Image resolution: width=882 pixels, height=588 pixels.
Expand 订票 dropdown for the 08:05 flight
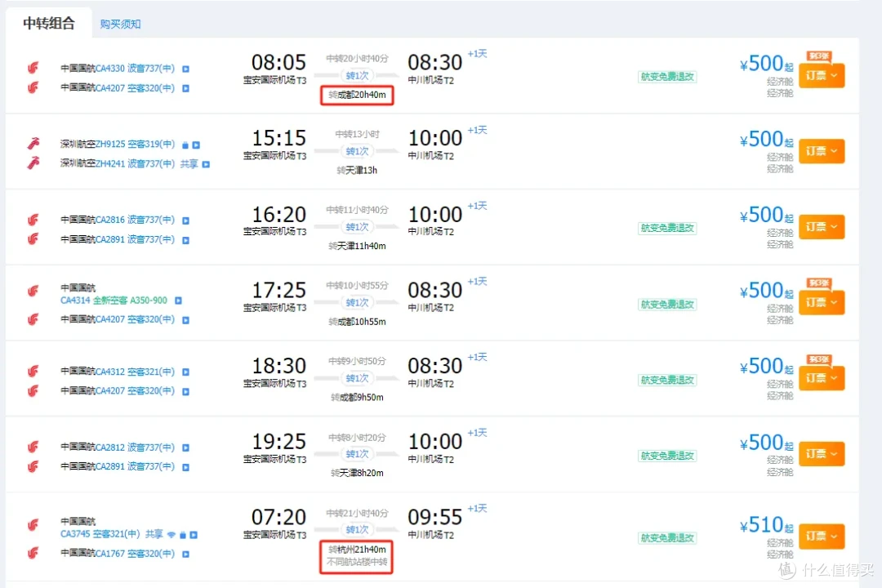(822, 75)
